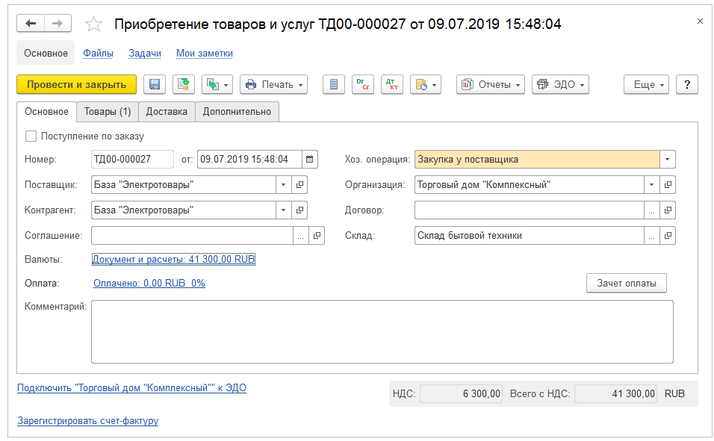
Task: Switch to the 'Товары (1)' tab
Action: point(106,111)
